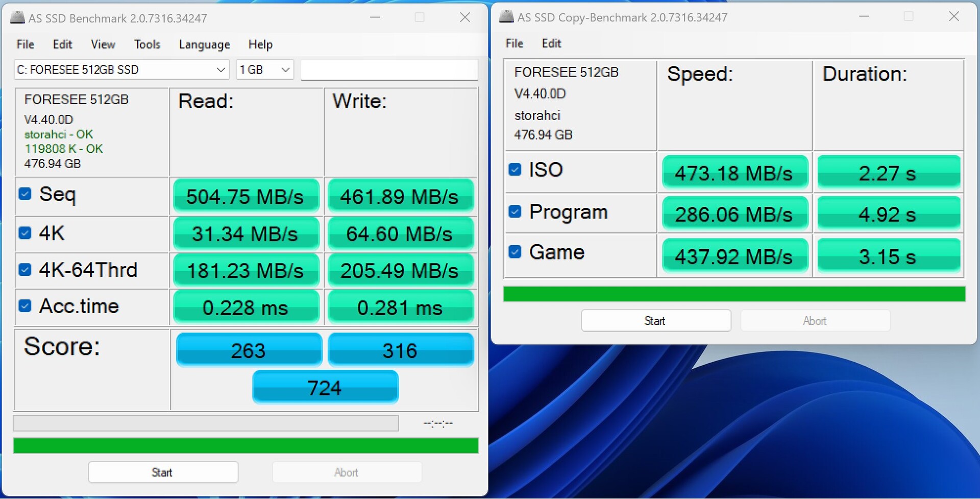Toggle the Program copy test checkbox
The image size is (980, 499).
coord(515,211)
